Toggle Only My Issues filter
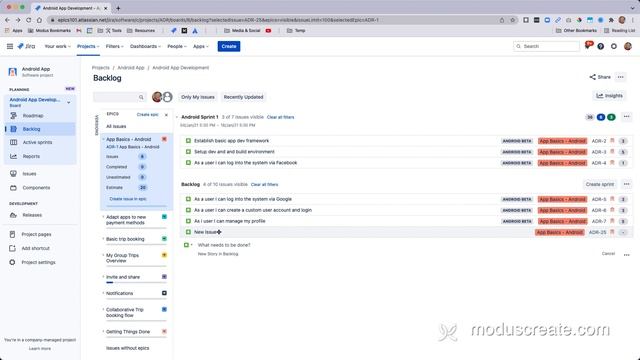 point(198,97)
